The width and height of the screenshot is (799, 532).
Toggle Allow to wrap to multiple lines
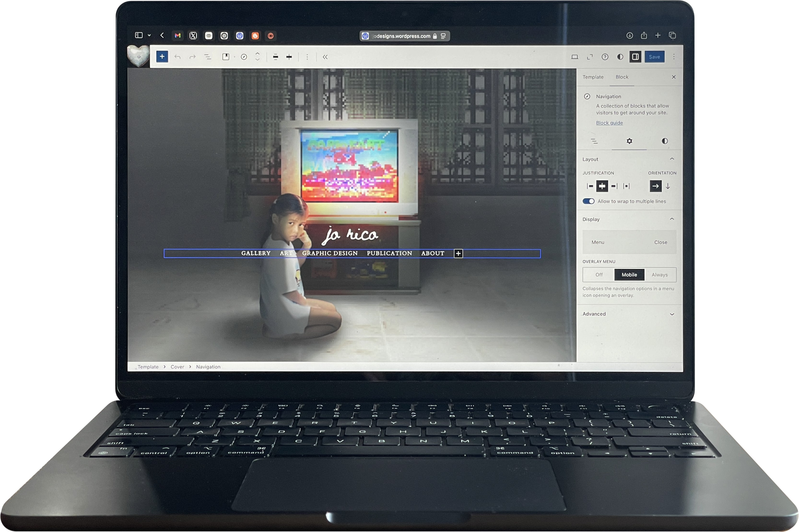(588, 201)
